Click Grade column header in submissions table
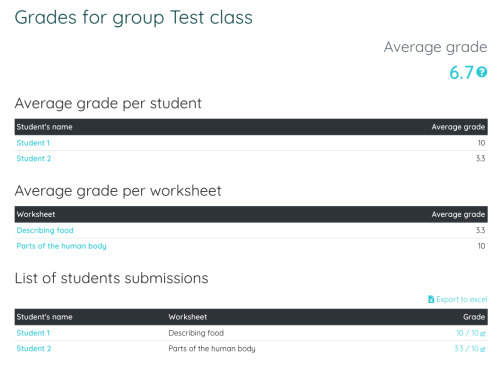 coord(474,317)
